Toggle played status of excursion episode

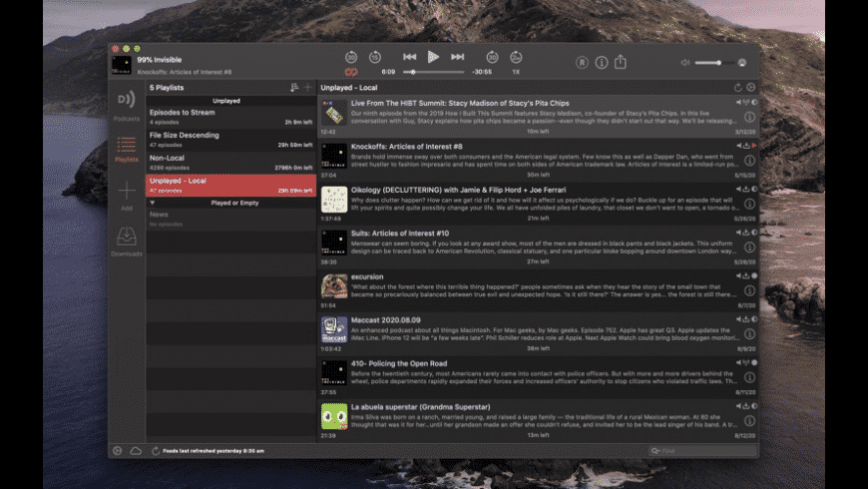754,275
